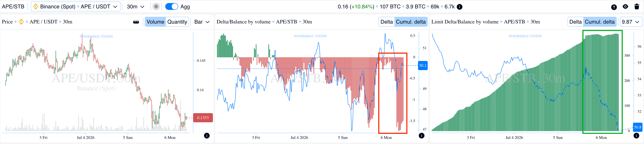The image size is (644, 144).
Task: Click the gray record circle button
Action: click(x=156, y=6)
